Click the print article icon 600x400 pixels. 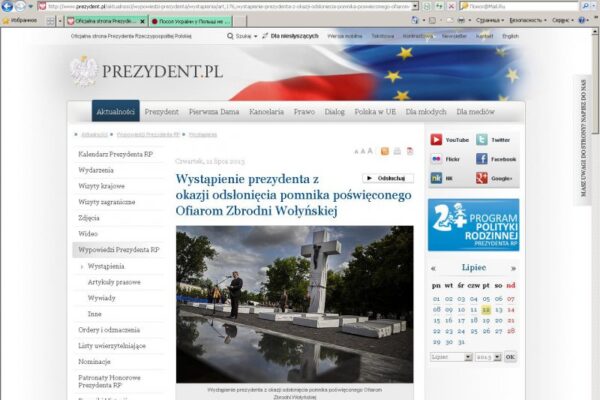(x=397, y=151)
